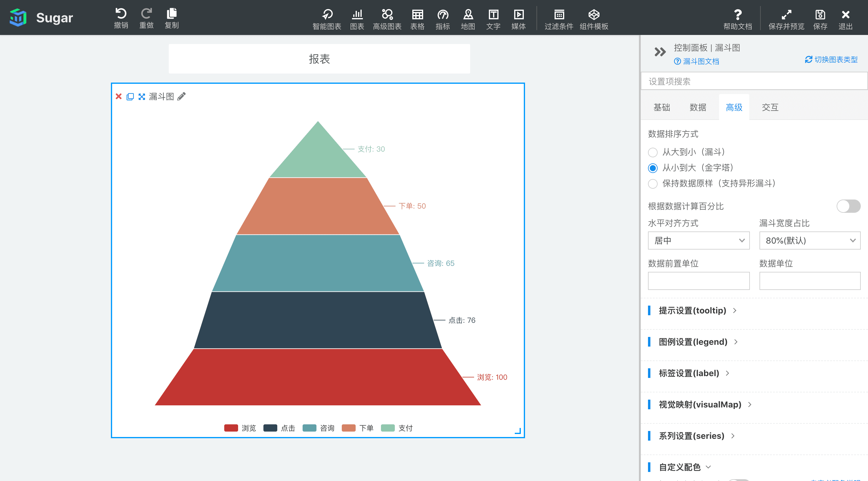Viewport: 868px width, 481px height.
Task: Open the 水平对齐方式 dropdown
Action: (698, 241)
